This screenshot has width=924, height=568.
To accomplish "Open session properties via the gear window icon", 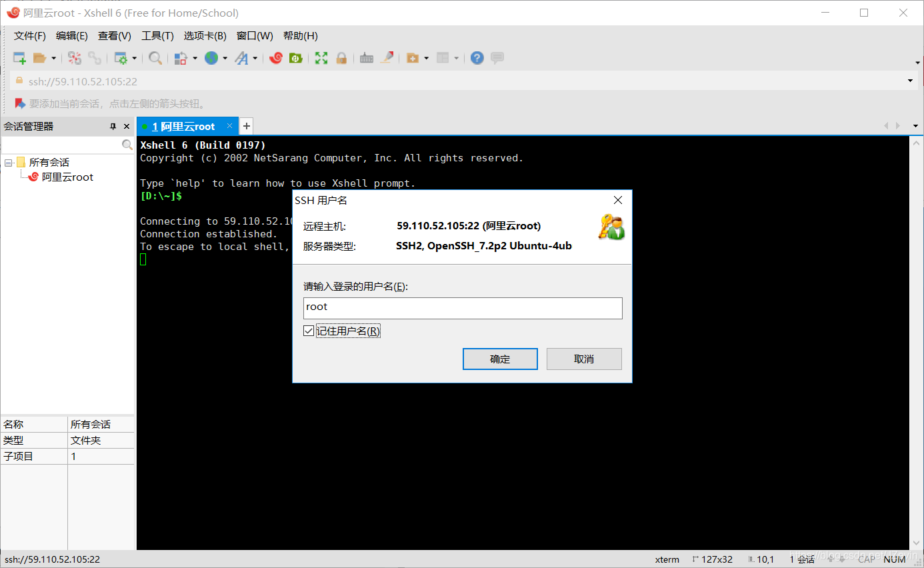I will tap(121, 58).
